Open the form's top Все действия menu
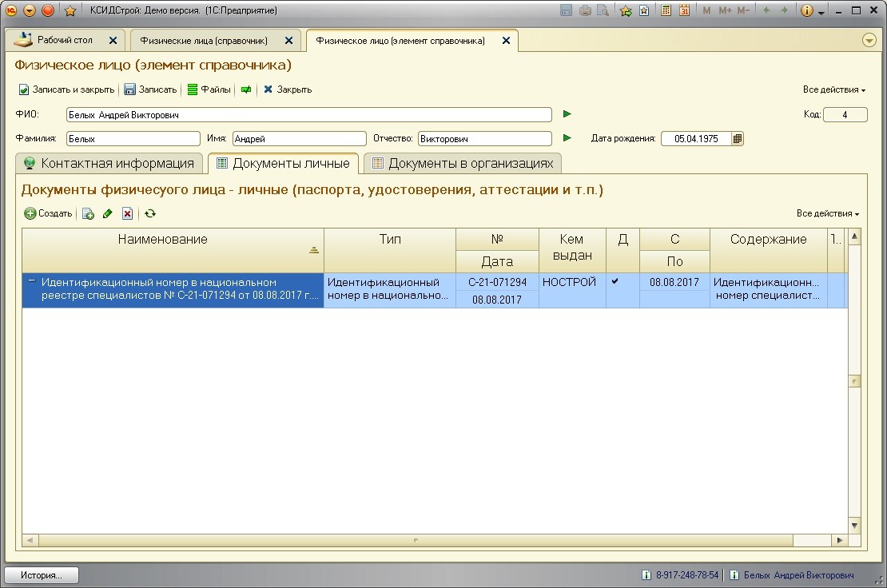This screenshot has height=588, width=887. (x=834, y=89)
